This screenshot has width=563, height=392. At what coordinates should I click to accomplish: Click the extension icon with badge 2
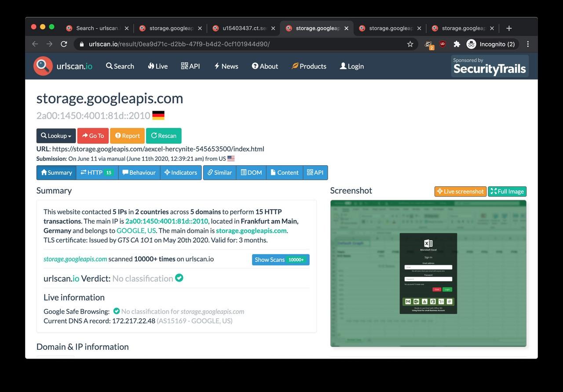428,44
